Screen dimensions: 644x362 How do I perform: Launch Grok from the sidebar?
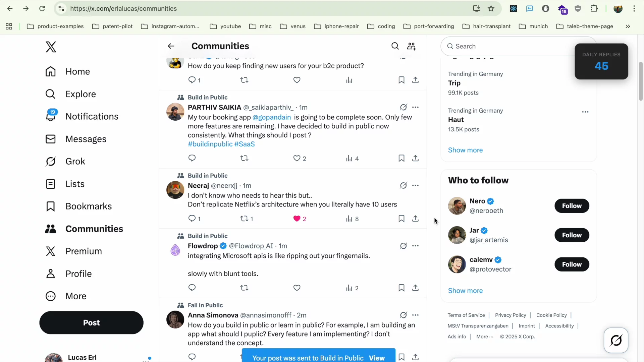pyautogui.click(x=75, y=161)
